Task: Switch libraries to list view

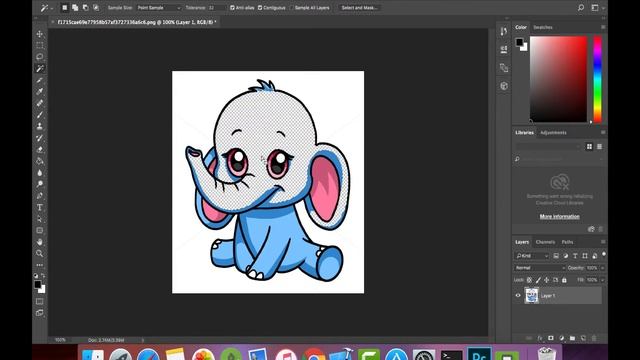Action: pyautogui.click(x=599, y=147)
